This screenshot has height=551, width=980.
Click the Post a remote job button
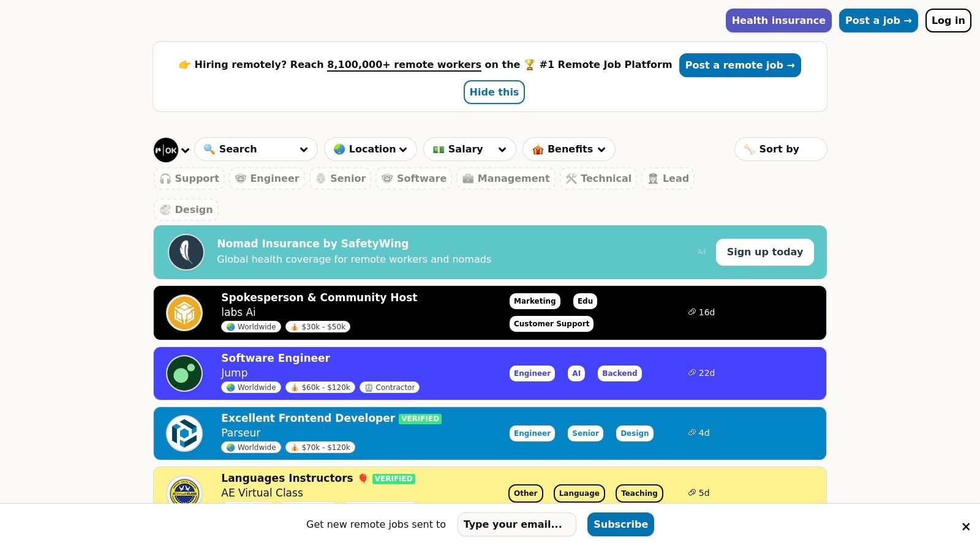(x=739, y=66)
